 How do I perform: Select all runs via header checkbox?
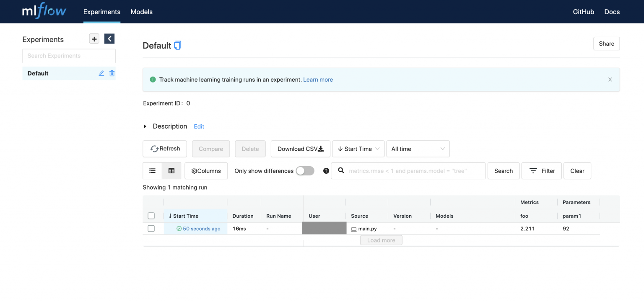151,216
